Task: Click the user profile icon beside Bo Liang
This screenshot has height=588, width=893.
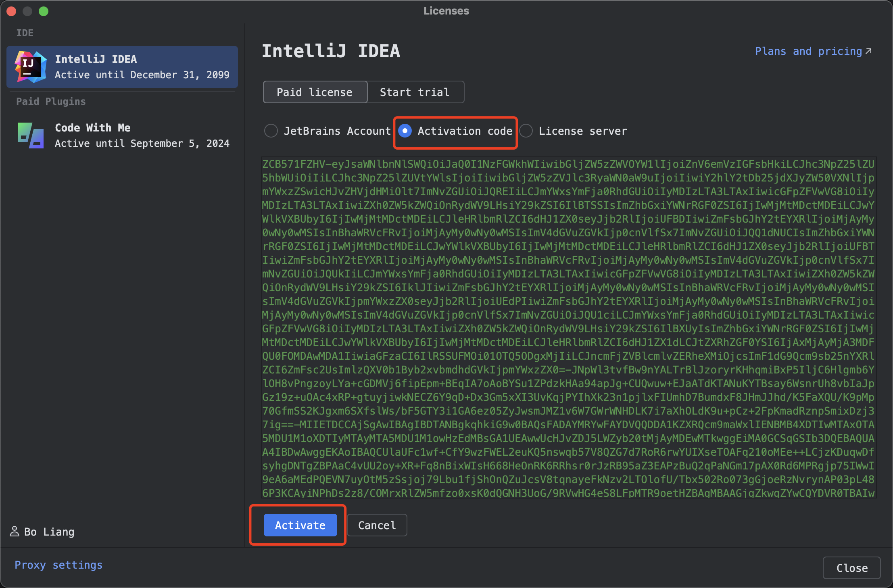Action: tap(15, 532)
